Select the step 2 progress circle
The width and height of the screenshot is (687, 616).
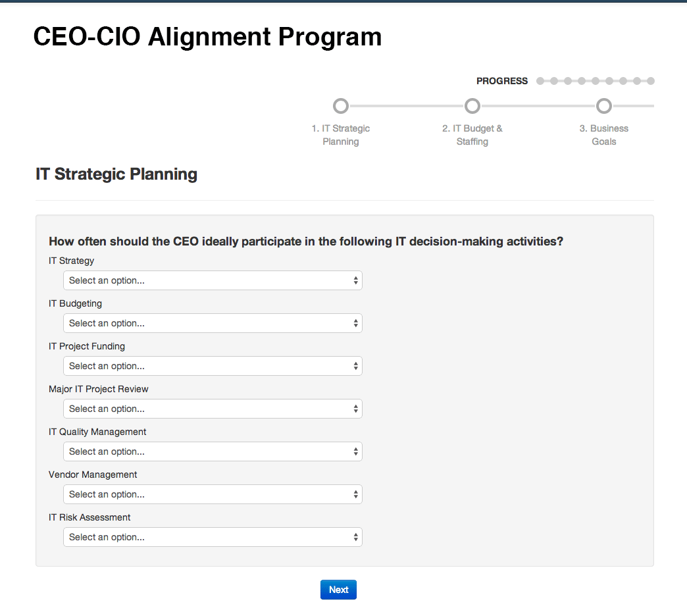(x=472, y=106)
